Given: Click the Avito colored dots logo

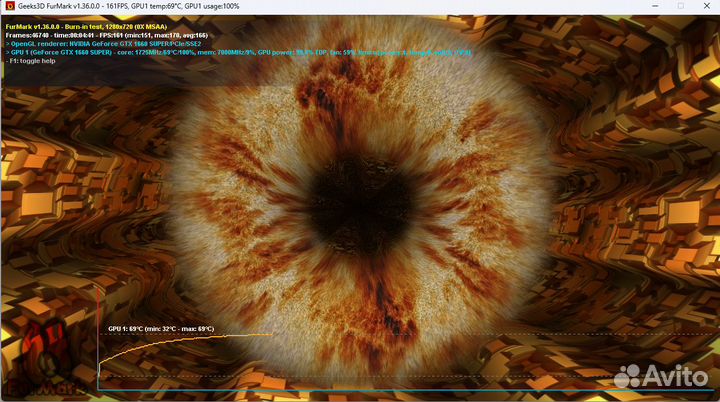Looking at the screenshot, I should [628, 375].
